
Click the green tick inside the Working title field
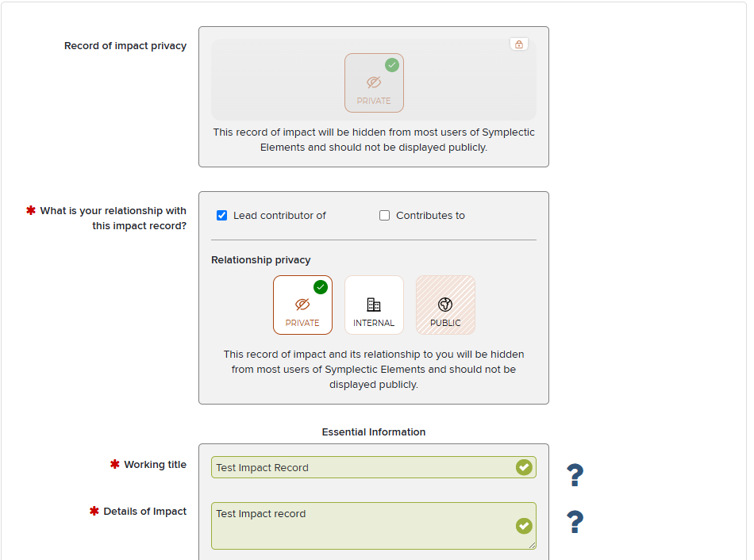point(524,467)
